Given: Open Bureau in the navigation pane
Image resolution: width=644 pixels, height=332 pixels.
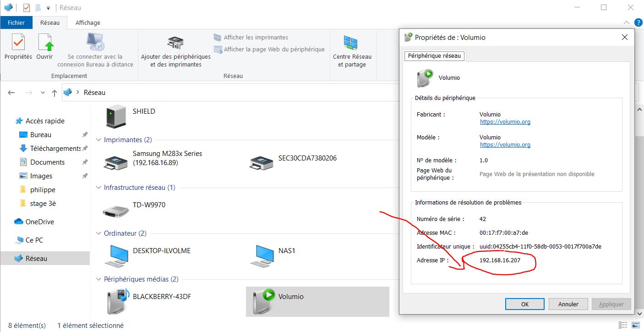Looking at the screenshot, I should coord(41,135).
